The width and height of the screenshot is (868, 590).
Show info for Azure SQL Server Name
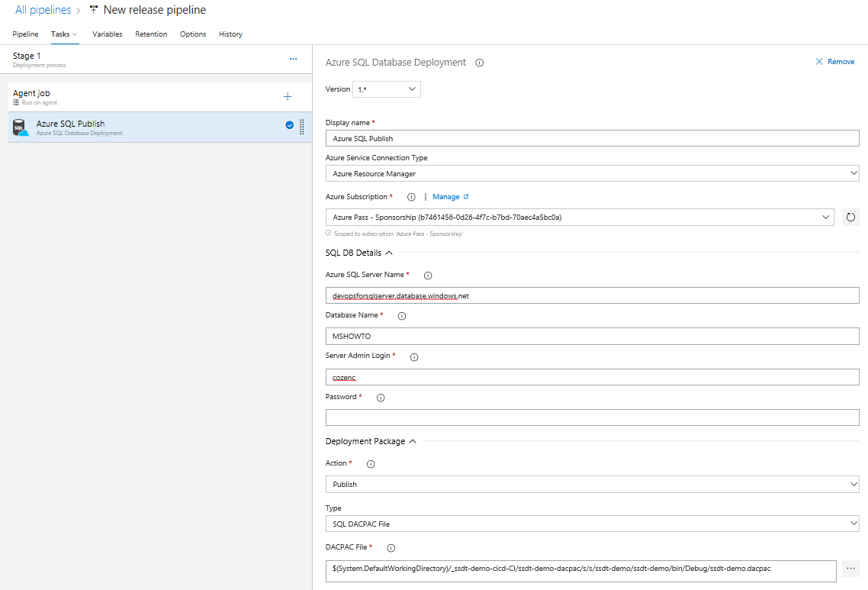coord(428,276)
